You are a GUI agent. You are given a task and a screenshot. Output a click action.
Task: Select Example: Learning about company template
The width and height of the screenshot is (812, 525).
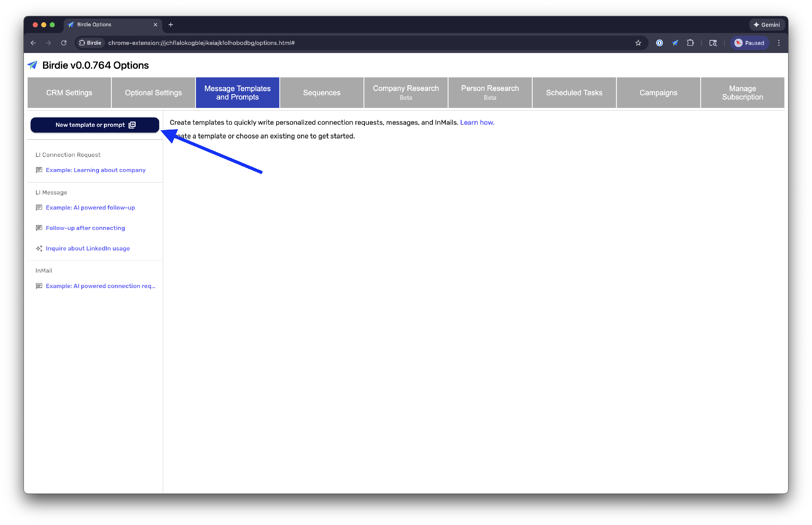(96, 170)
